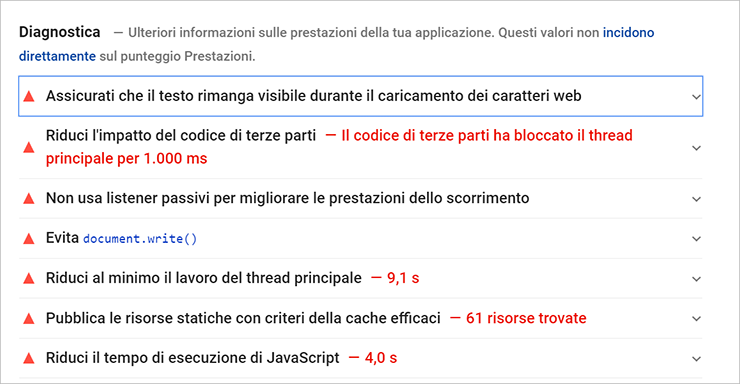Click the Diagnostica section heading
This screenshot has width=740, height=384.
pos(59,32)
